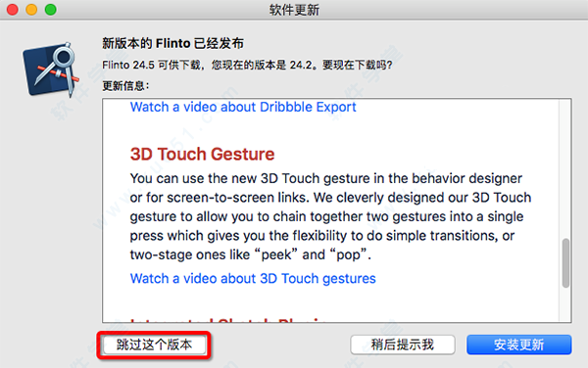Click the scrollbar track above the thumb
The width and height of the screenshot is (588, 368).
pyautogui.click(x=565, y=168)
